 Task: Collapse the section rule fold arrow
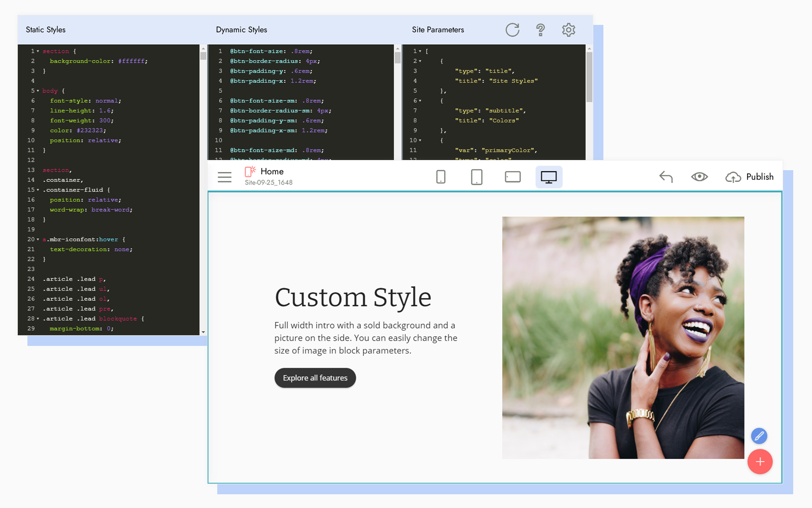tap(38, 51)
